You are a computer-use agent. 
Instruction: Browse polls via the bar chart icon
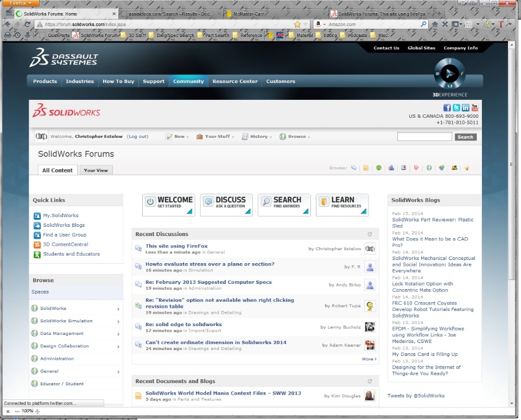coord(391,168)
